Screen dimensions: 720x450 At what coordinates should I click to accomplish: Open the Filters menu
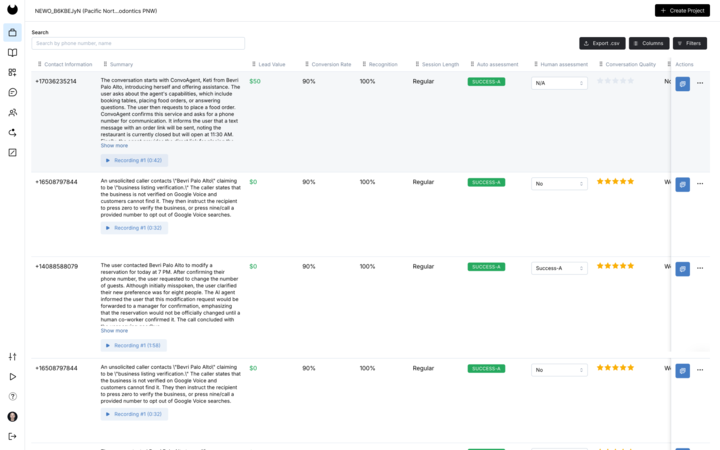[689, 44]
